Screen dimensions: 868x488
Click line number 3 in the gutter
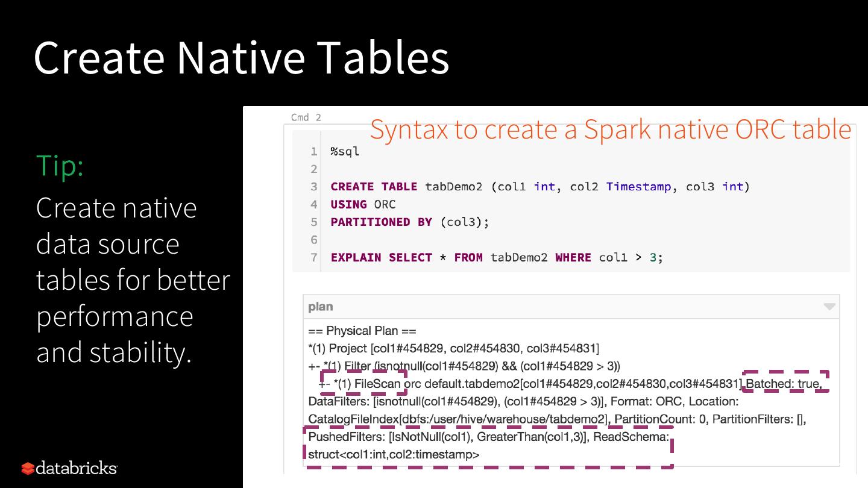tap(313, 187)
